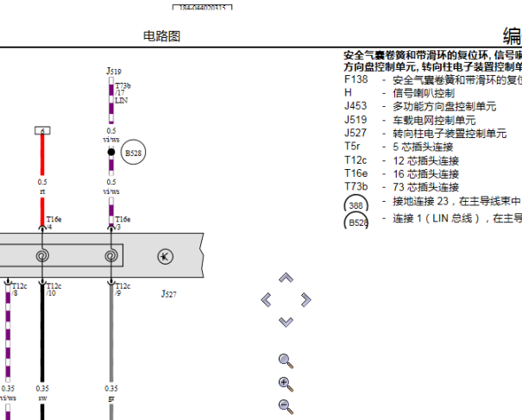Select the T73b /17 LIN pin label

[x=123, y=93]
